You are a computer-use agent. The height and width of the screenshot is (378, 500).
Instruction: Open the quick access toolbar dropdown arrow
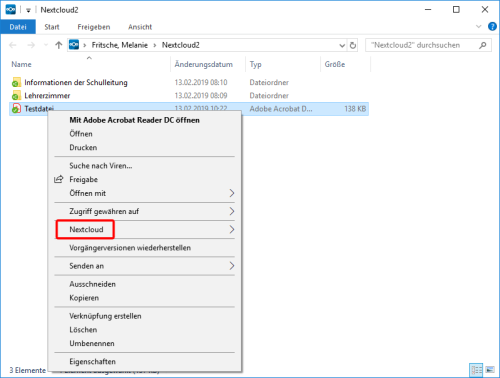point(29,10)
